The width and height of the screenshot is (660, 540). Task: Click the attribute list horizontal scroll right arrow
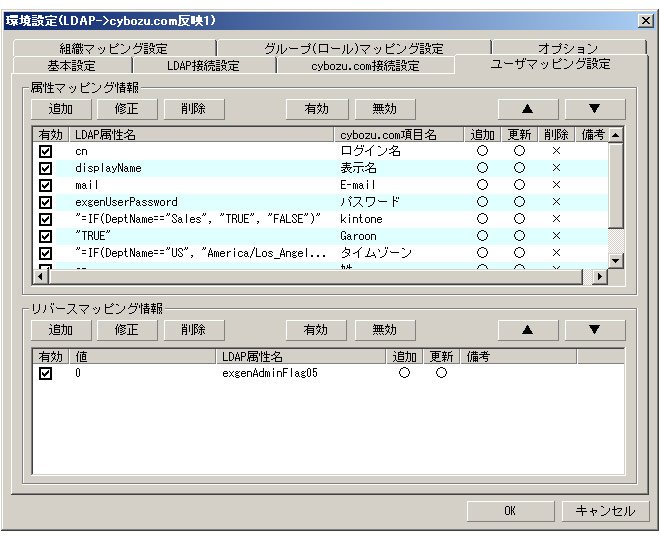point(600,277)
